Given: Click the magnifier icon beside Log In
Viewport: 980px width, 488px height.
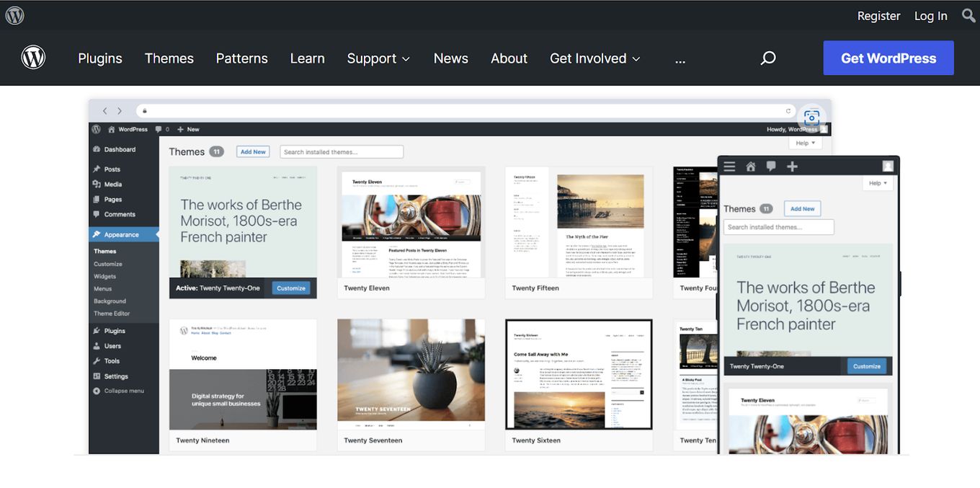Looking at the screenshot, I should 968,15.
